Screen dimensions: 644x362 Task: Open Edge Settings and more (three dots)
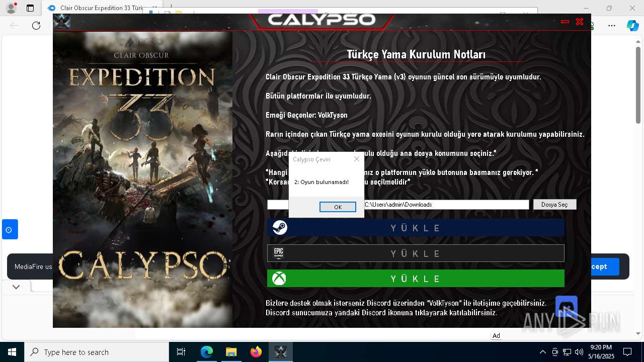[612, 26]
